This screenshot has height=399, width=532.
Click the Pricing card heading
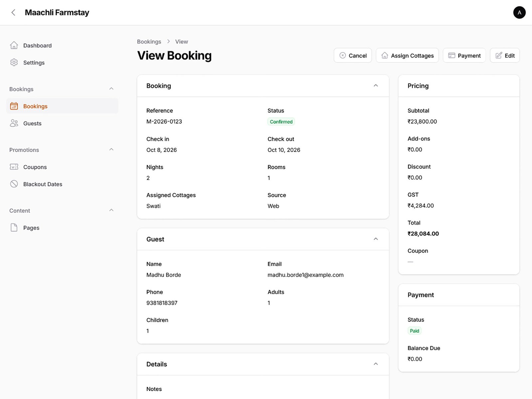(418, 86)
